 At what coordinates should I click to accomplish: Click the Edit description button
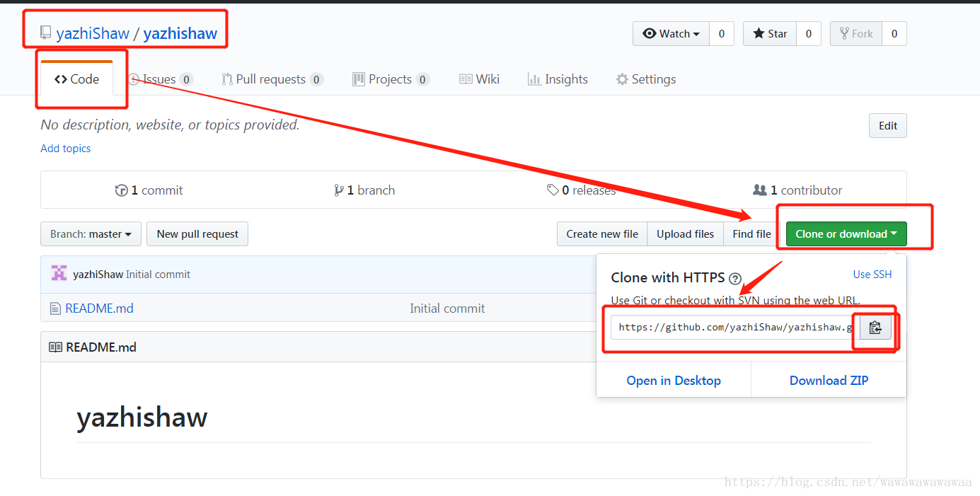(x=888, y=126)
